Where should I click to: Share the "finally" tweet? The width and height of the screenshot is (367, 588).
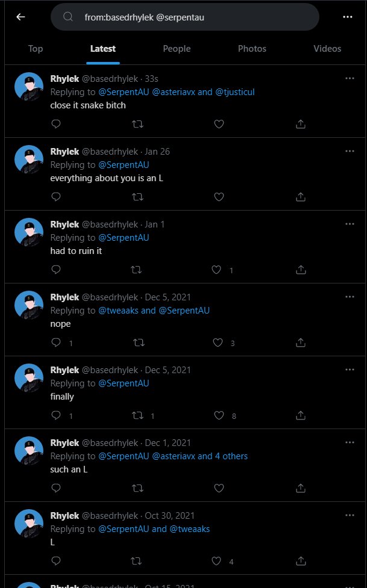tap(301, 416)
